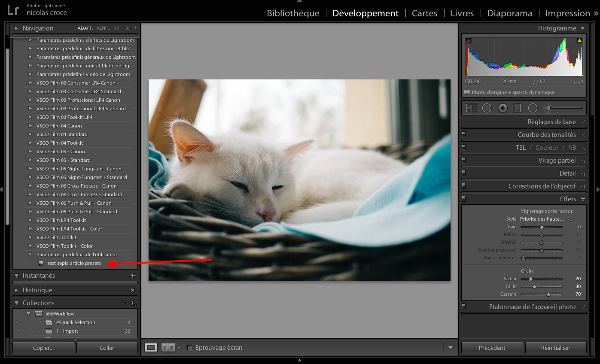Viewport: 600px width, 364px height.
Task: Select the Radial Filter tool
Action: 533,108
